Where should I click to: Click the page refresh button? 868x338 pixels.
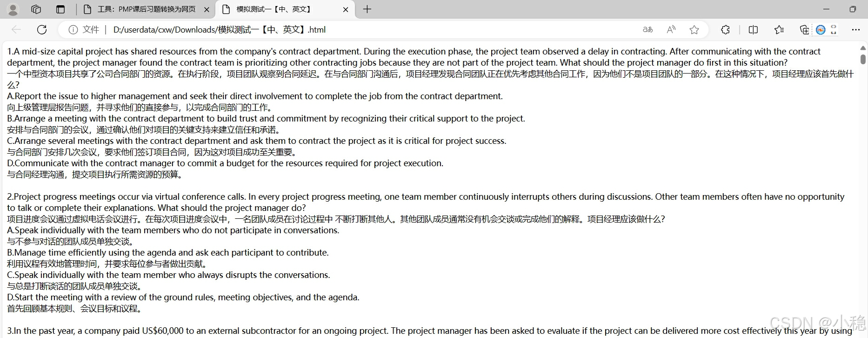[42, 30]
